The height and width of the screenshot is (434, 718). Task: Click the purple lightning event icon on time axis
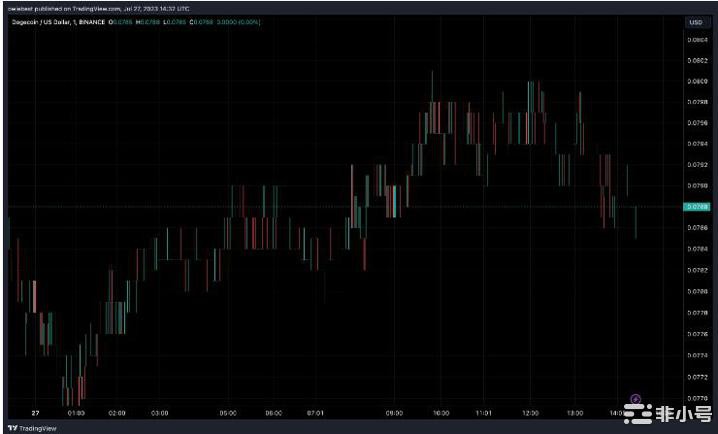(x=636, y=398)
